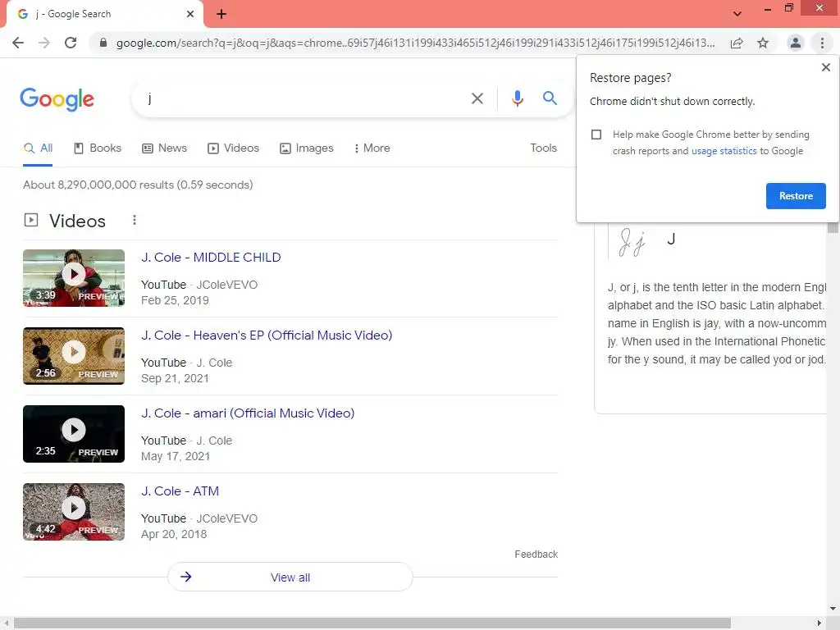This screenshot has width=840, height=630.
Task: Click 'Sep 21, 2021' date text
Action: coord(175,378)
